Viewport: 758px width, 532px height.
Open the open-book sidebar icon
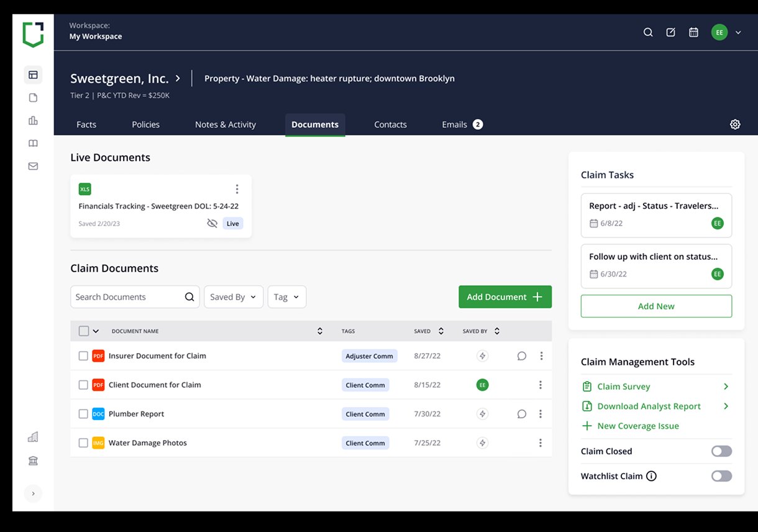(33, 144)
